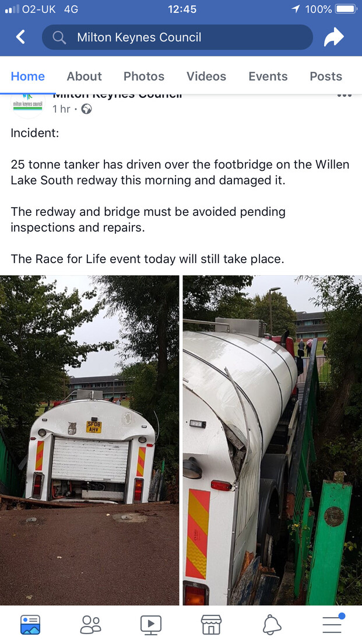Tap the Milton Keynes Council search field
362x644 pixels.
coord(177,37)
